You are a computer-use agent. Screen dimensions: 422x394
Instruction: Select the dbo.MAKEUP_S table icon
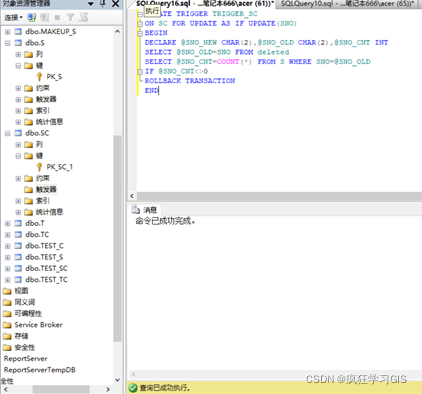[18, 32]
